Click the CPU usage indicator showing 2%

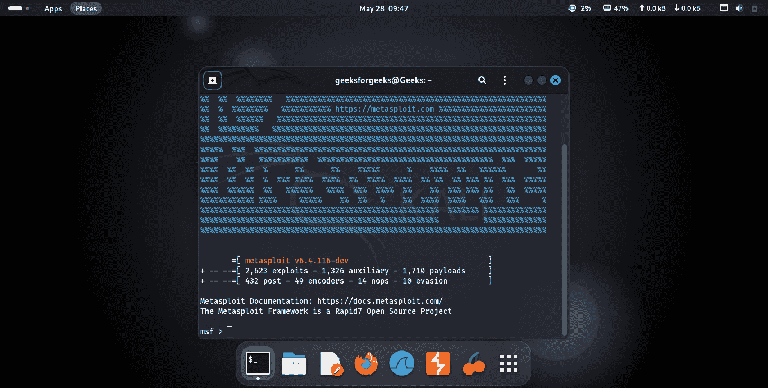[579, 8]
